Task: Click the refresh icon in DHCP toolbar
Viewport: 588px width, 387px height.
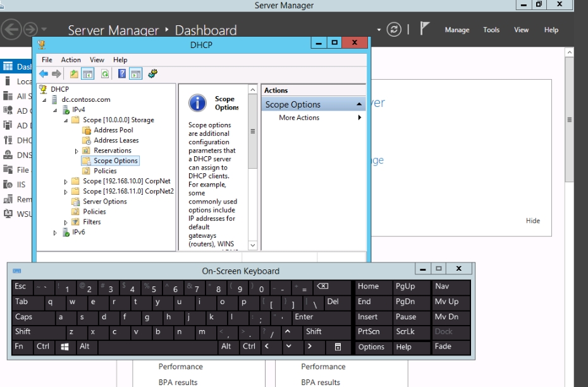Action: tap(105, 74)
